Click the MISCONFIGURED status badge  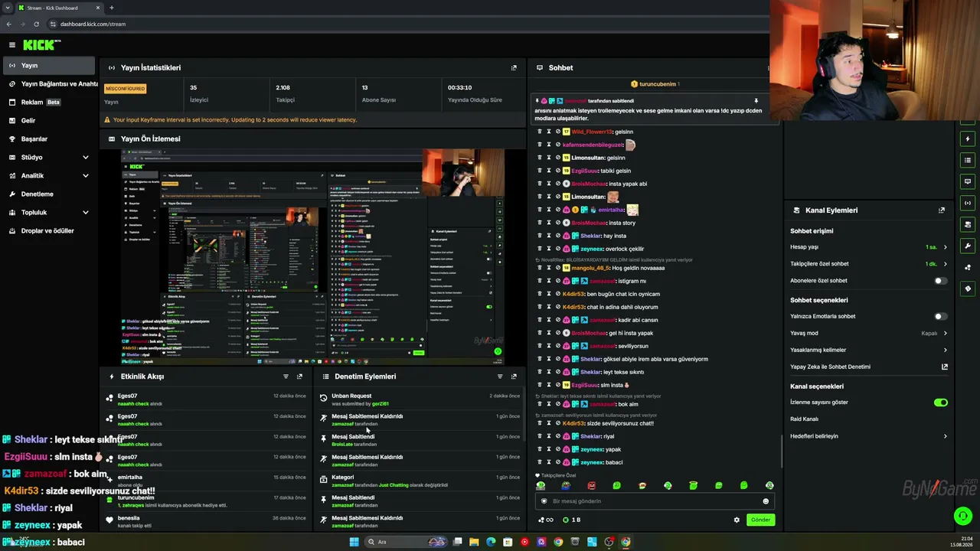125,89
